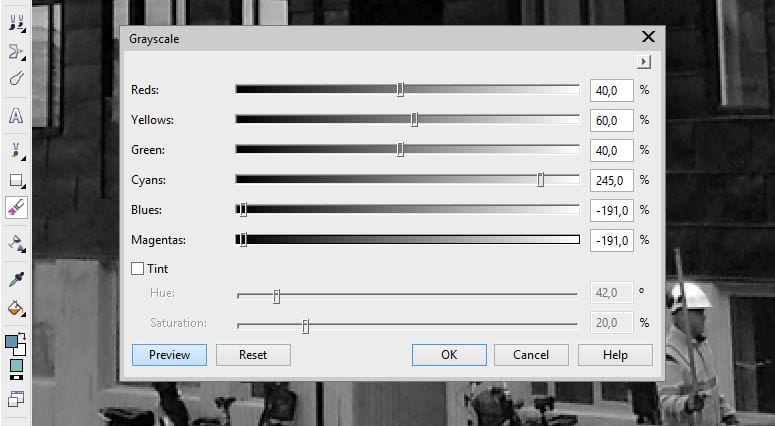Select the Rectangle shape tool

coord(16,181)
